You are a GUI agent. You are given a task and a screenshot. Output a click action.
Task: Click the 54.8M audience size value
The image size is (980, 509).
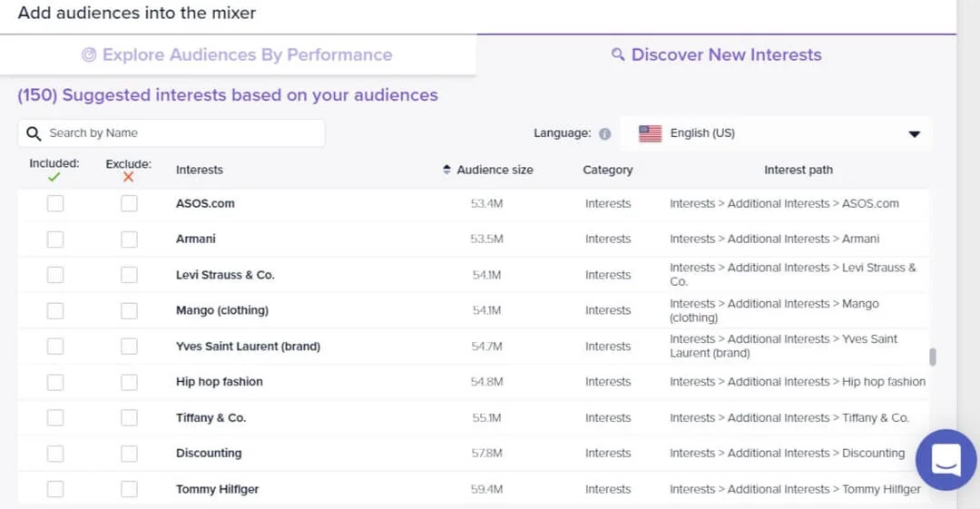tap(486, 381)
